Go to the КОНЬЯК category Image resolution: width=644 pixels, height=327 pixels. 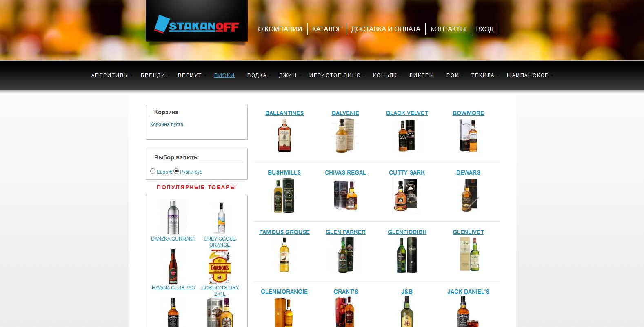tap(385, 75)
